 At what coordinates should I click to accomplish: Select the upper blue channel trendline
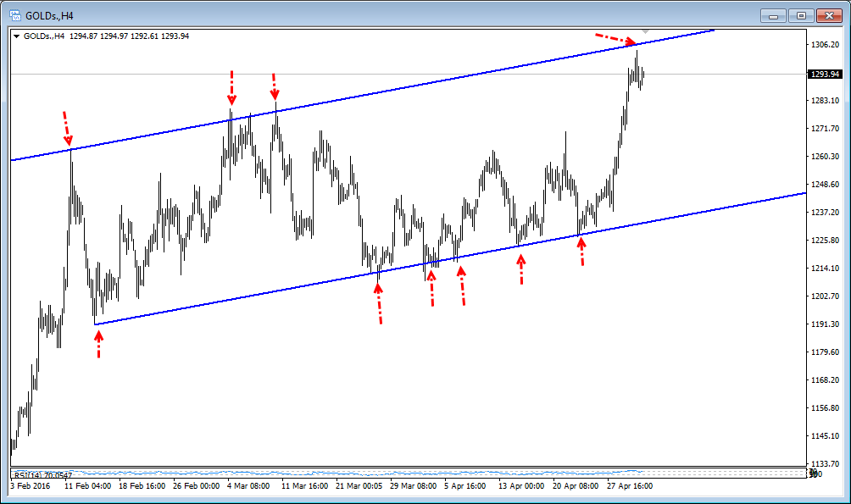[424, 82]
